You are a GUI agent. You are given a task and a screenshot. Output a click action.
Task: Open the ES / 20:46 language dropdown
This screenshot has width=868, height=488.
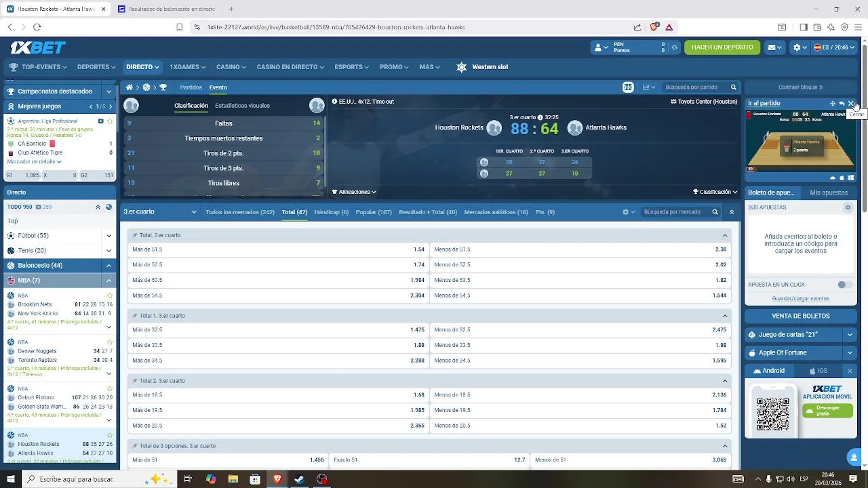click(835, 47)
